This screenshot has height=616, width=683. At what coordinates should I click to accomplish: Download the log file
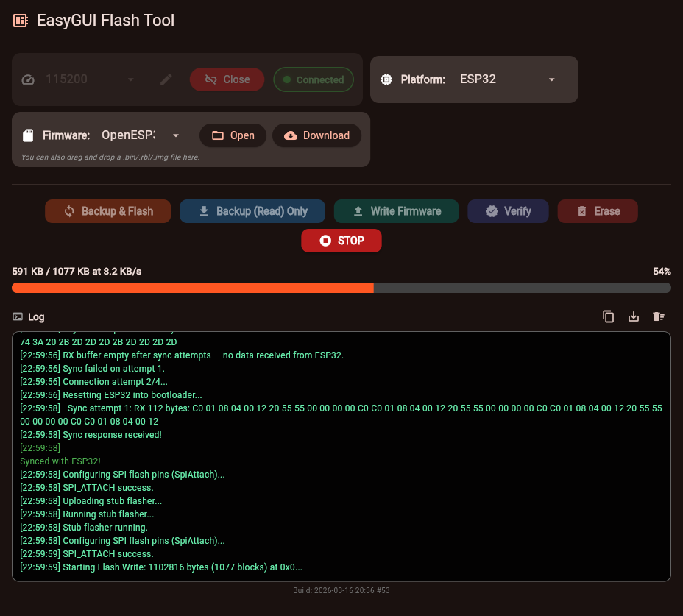tap(634, 316)
